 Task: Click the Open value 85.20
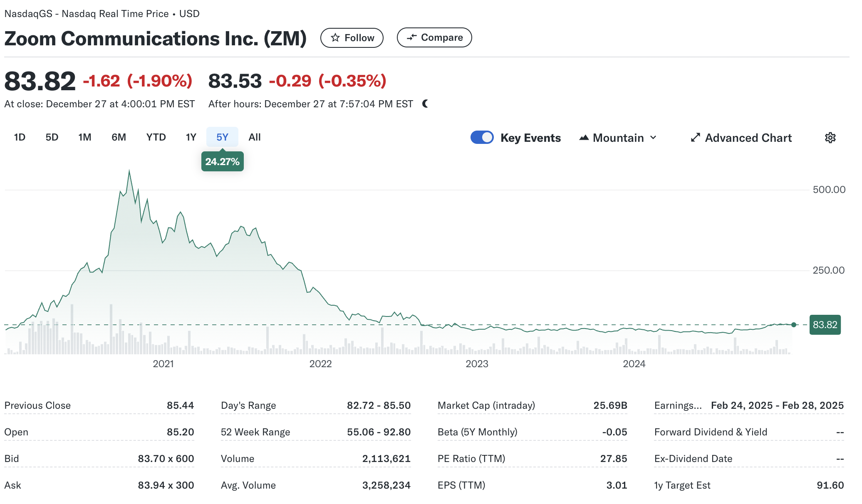tap(181, 432)
